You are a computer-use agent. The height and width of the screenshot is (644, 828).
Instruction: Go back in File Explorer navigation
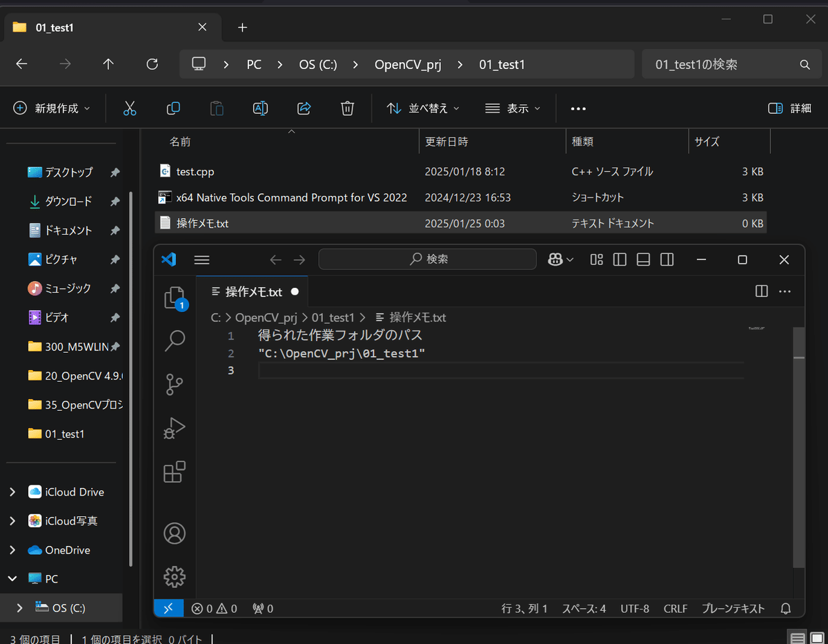point(21,64)
